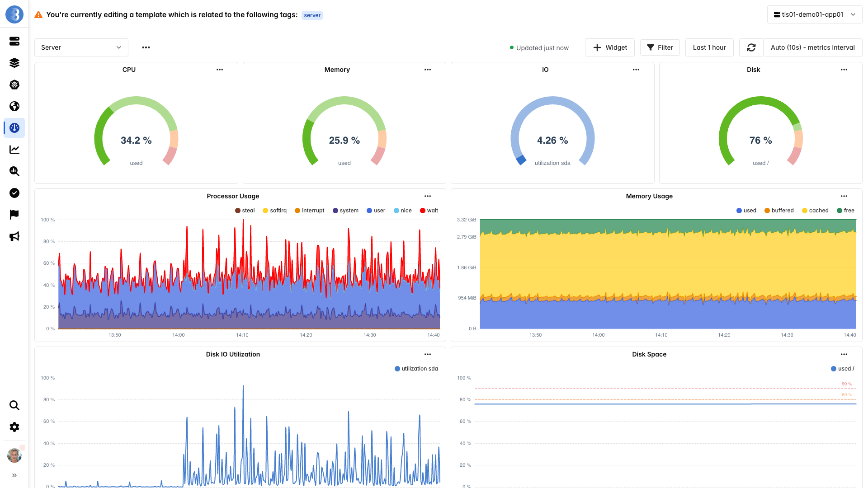Image resolution: width=868 pixels, height=488 pixels.
Task: Click the add Widget button
Action: pyautogui.click(x=610, y=47)
